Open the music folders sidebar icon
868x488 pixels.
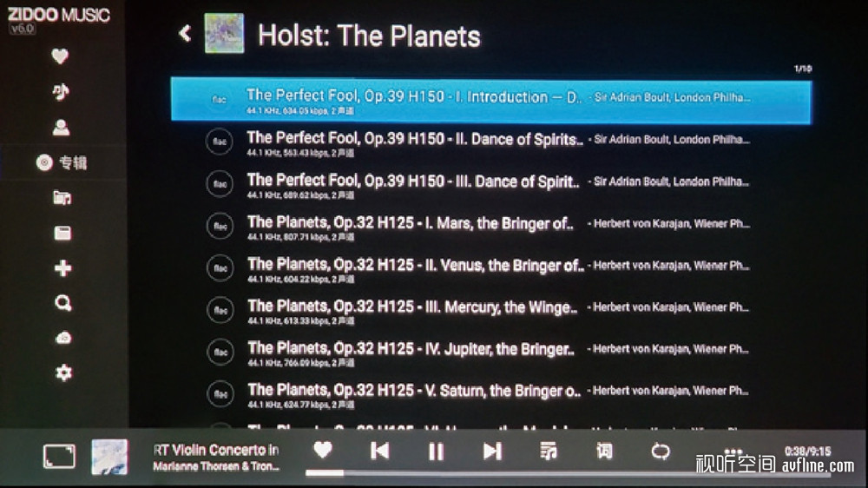[62, 198]
